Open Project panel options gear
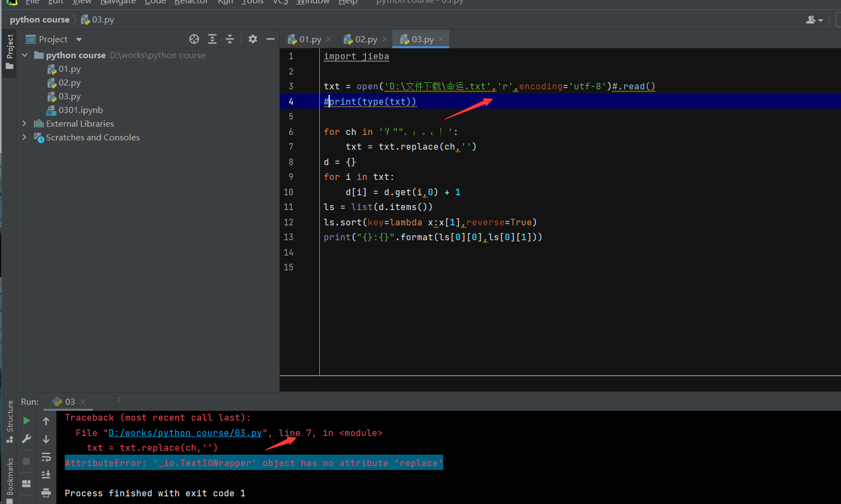This screenshot has width=841, height=504. point(252,39)
